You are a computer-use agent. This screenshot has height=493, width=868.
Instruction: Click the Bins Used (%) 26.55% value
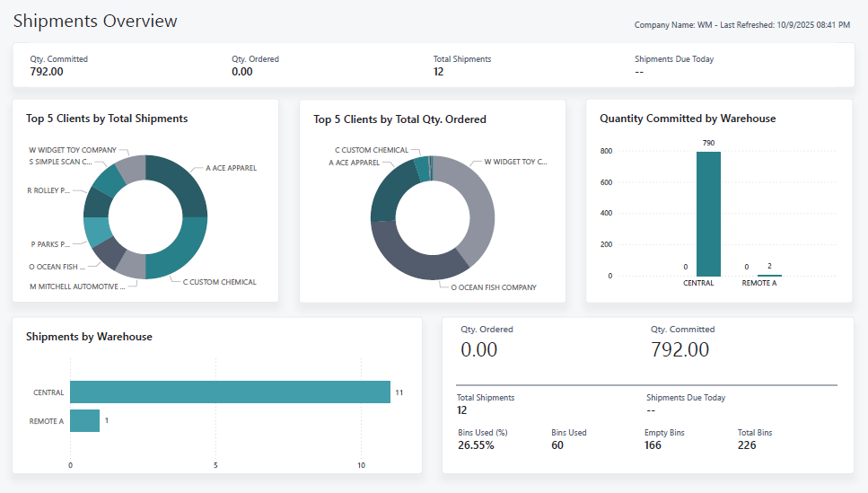click(476, 445)
